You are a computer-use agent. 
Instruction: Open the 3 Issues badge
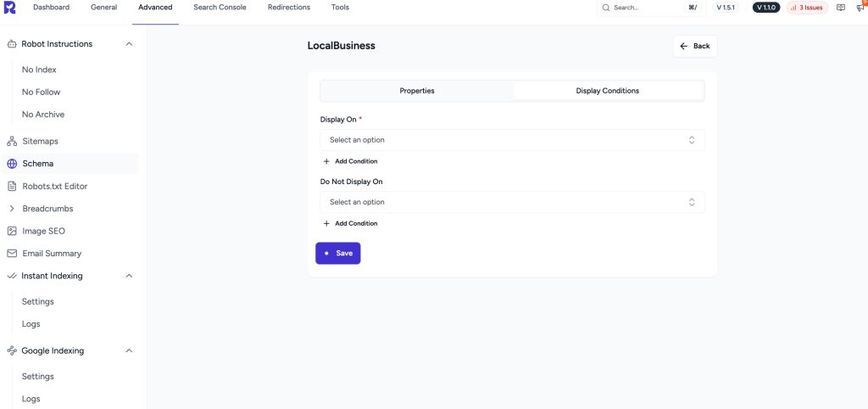coord(807,8)
